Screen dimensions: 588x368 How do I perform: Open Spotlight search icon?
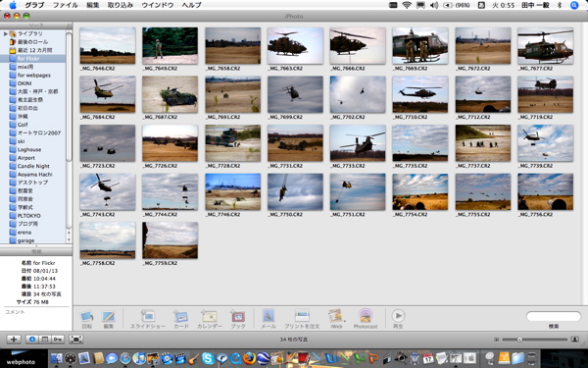pos(574,5)
